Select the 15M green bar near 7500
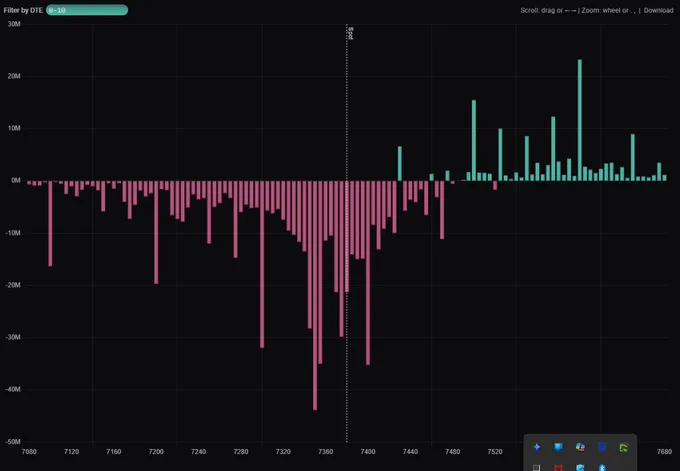The width and height of the screenshot is (680, 471). tap(474, 141)
